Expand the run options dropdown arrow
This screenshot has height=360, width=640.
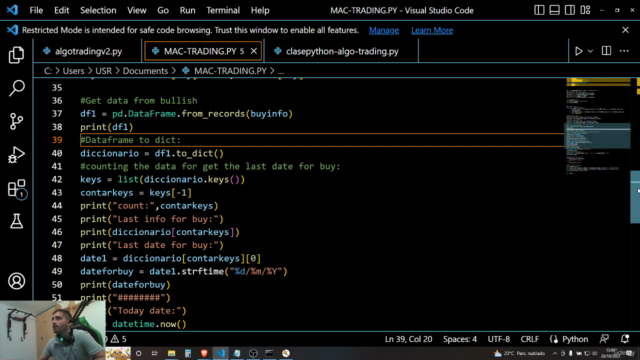coord(590,51)
